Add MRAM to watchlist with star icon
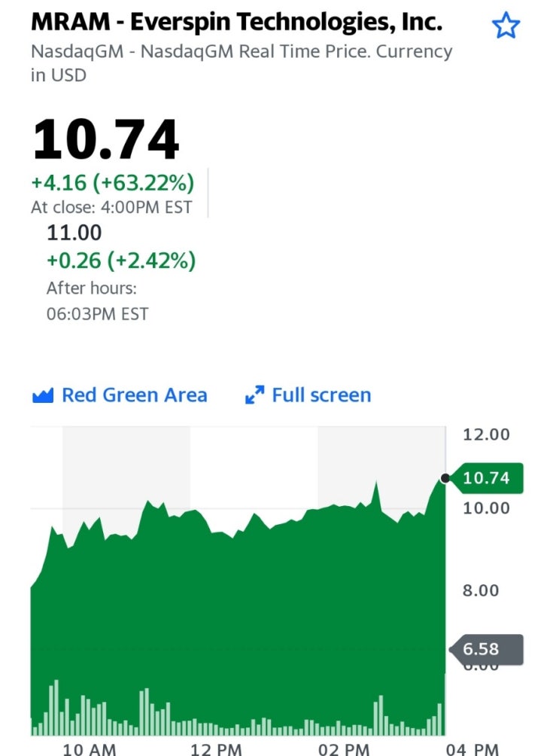This screenshot has width=559, height=756. (x=506, y=26)
